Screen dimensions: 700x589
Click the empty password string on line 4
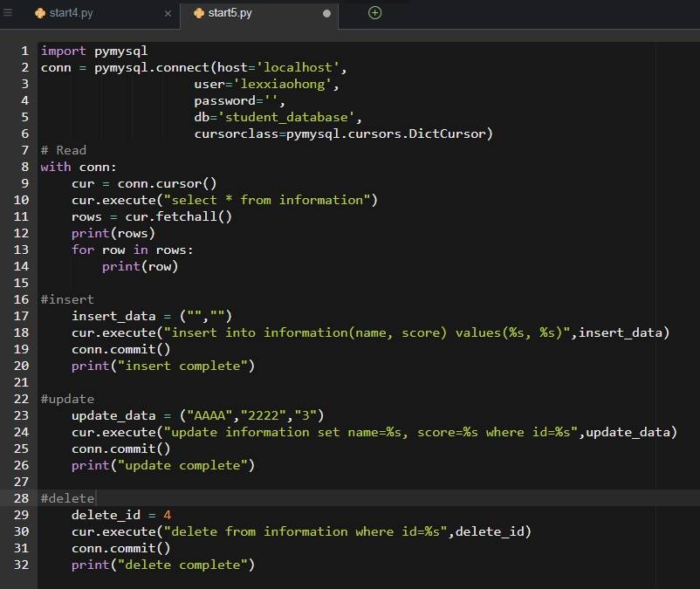271,100
